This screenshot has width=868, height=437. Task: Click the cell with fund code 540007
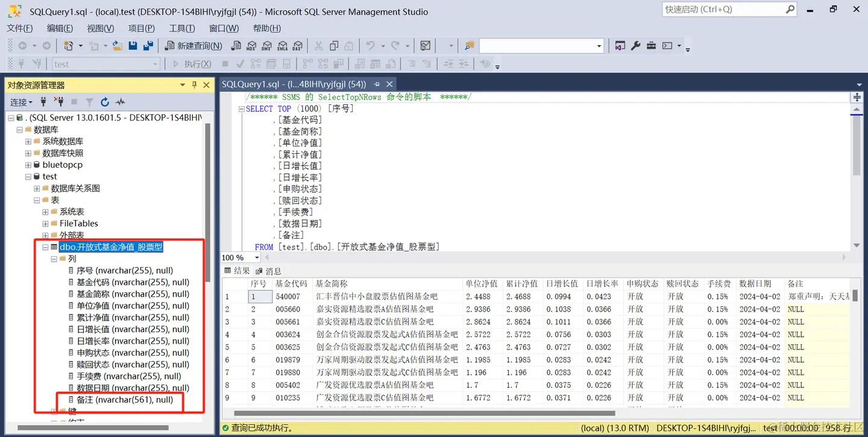click(292, 297)
